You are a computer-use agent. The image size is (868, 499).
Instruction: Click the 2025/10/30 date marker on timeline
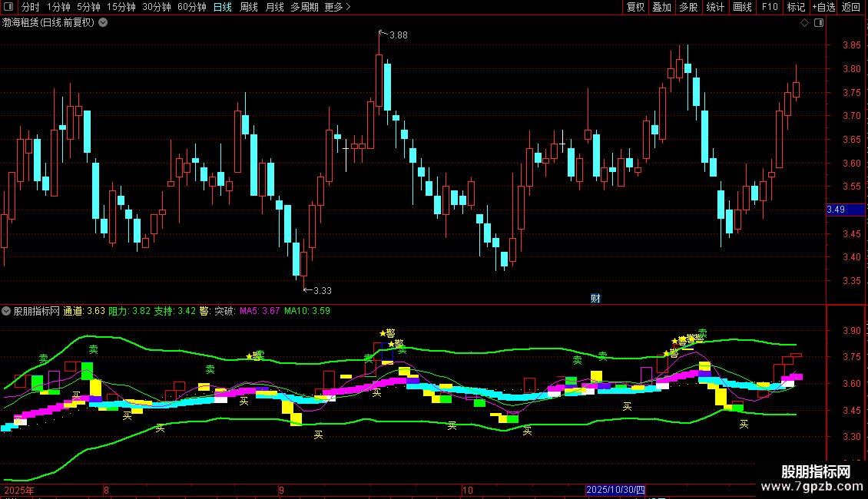tap(616, 490)
